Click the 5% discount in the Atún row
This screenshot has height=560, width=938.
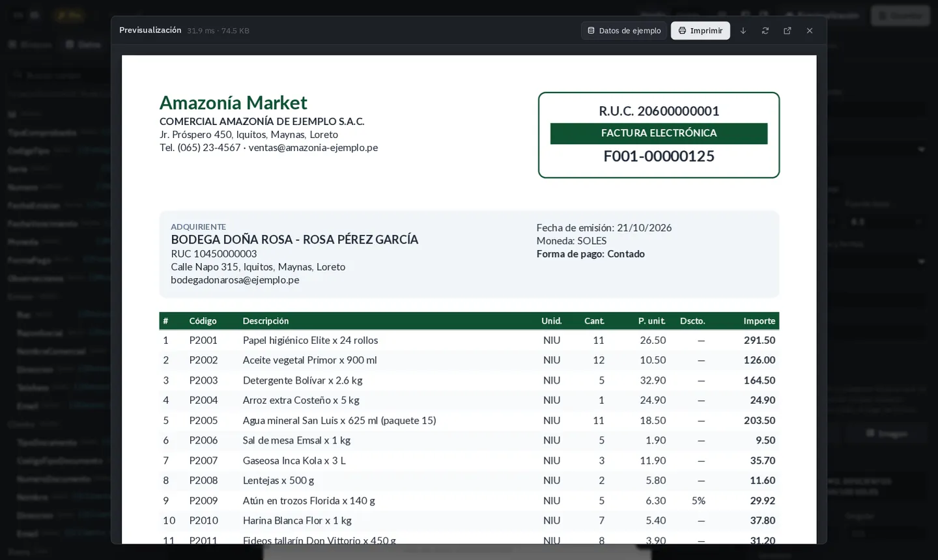698,501
